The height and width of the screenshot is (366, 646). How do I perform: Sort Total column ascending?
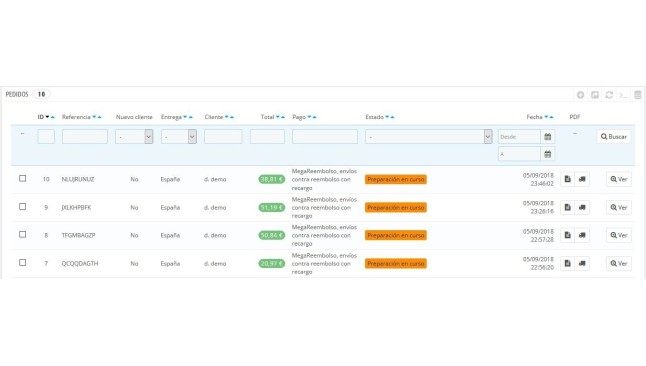(283, 117)
